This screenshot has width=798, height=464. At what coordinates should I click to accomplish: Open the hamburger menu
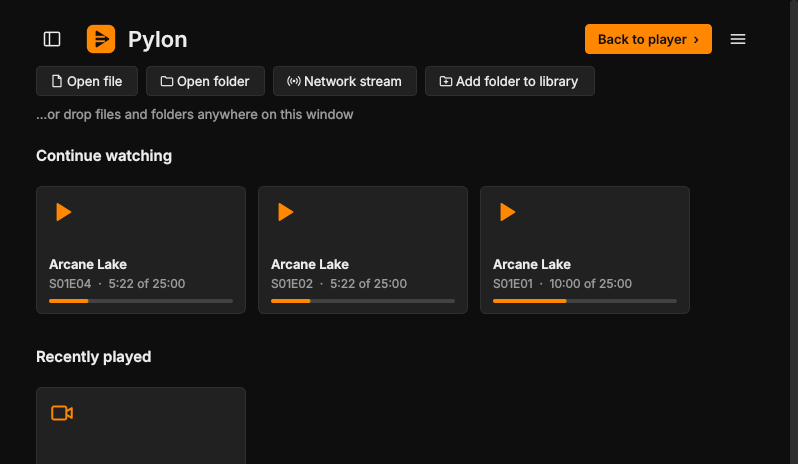pyautogui.click(x=738, y=39)
